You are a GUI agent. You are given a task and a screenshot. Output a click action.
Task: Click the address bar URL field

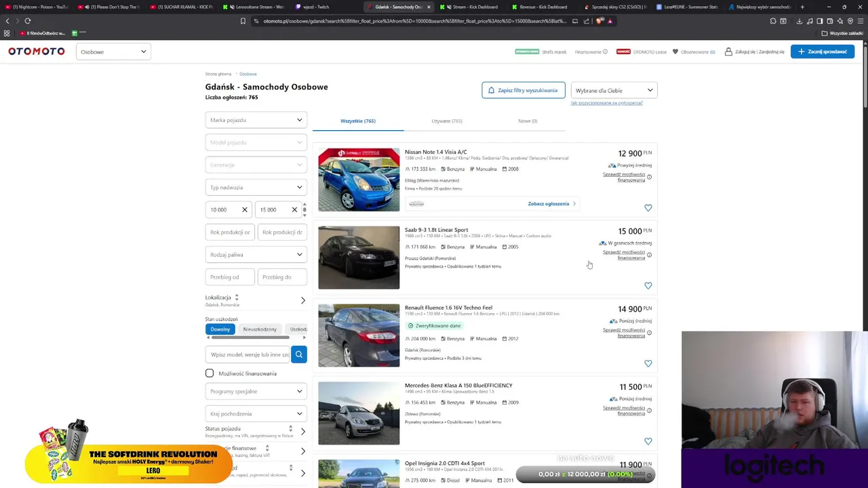(x=414, y=21)
